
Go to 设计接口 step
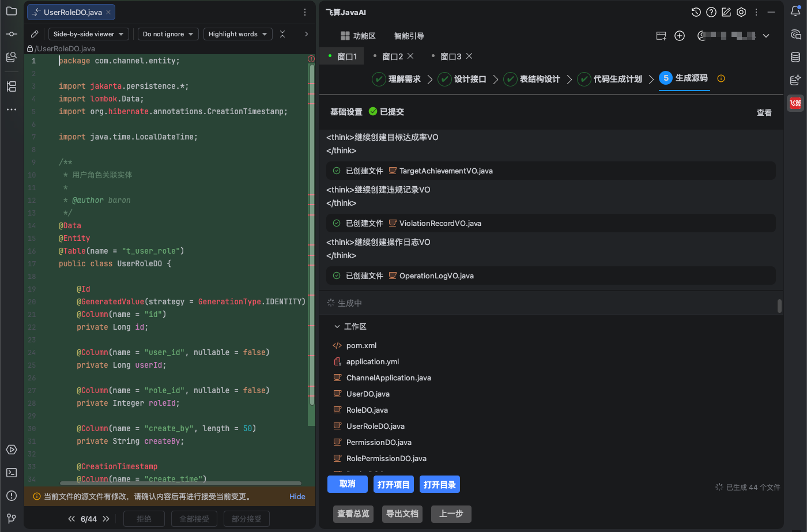click(462, 79)
